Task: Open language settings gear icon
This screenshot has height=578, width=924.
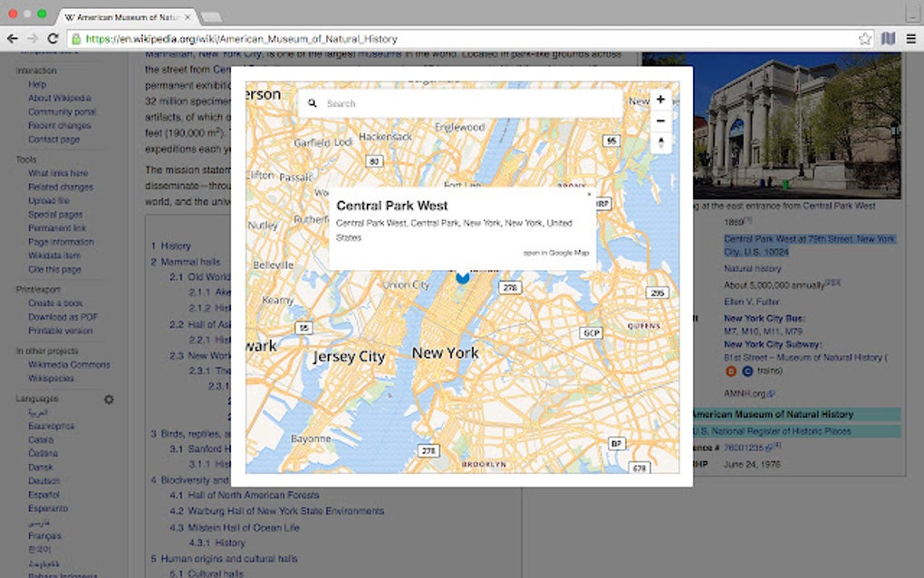Action: tap(109, 400)
